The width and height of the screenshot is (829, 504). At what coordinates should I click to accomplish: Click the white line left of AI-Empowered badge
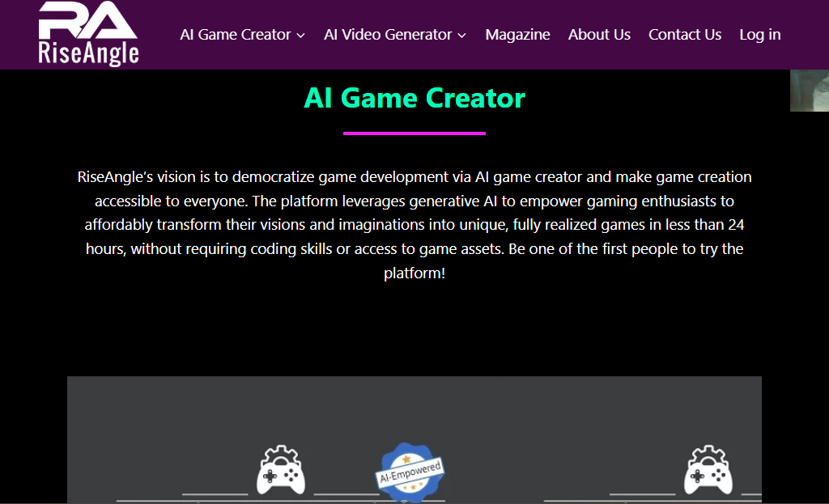click(x=346, y=493)
